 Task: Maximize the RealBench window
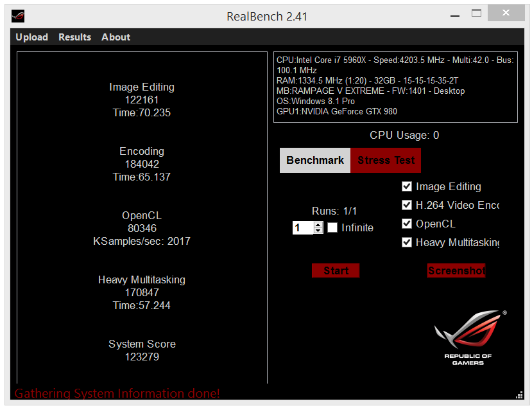pos(476,13)
